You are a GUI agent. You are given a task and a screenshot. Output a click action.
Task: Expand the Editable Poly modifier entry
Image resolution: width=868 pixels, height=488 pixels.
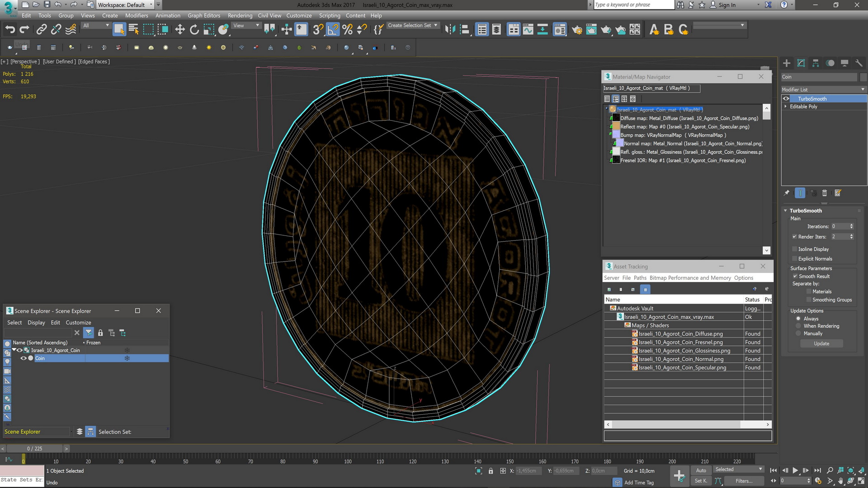tap(785, 107)
